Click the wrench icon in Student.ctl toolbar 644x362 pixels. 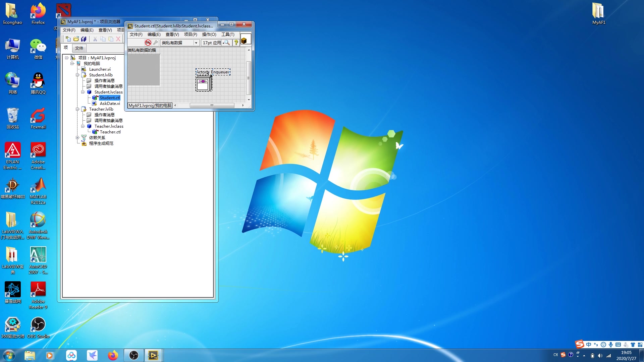point(156,43)
